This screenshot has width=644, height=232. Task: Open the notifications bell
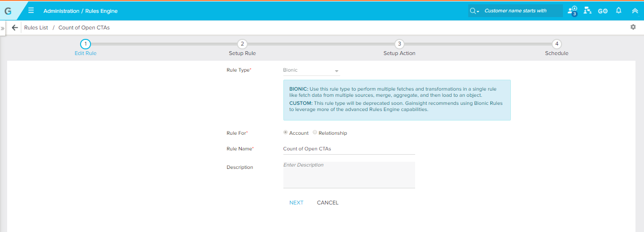point(618,10)
